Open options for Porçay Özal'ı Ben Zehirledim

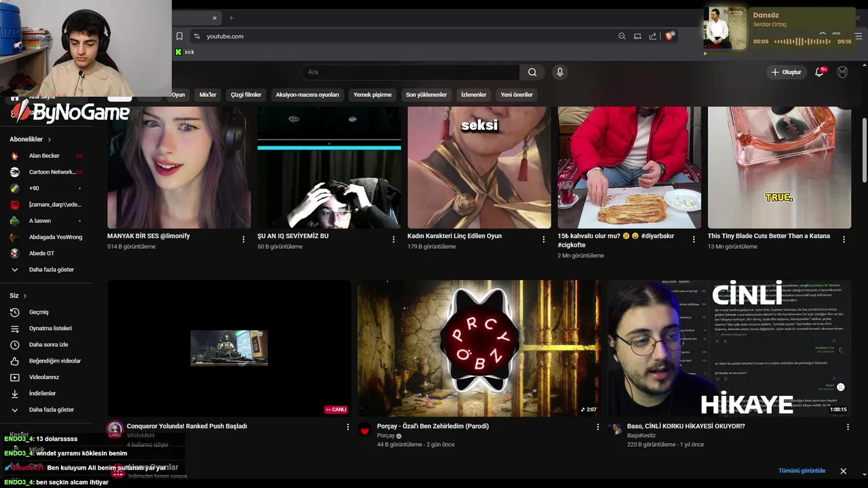click(597, 427)
